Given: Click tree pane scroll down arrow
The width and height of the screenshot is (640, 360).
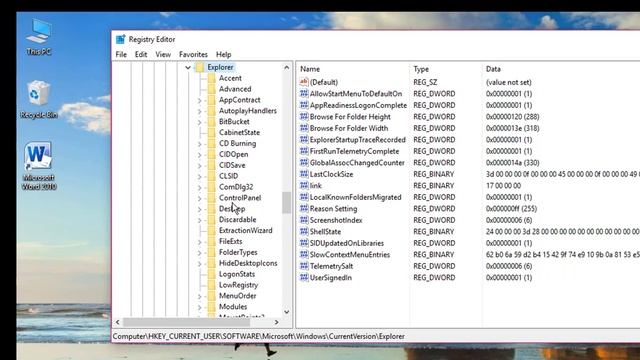Looking at the screenshot, I should pyautogui.click(x=287, y=312).
